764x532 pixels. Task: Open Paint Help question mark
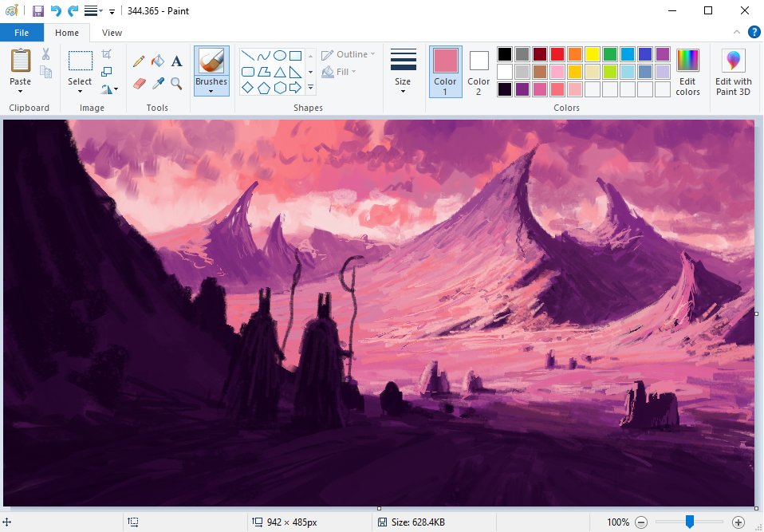coord(754,33)
